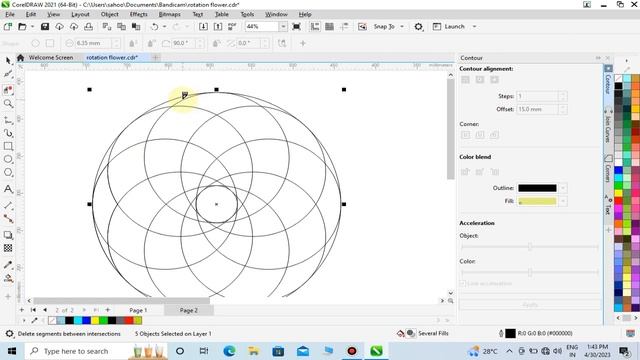Select the Pick tool in toolbox

point(8,61)
